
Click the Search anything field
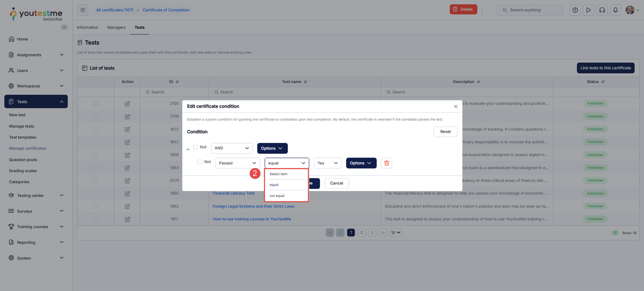(x=530, y=10)
